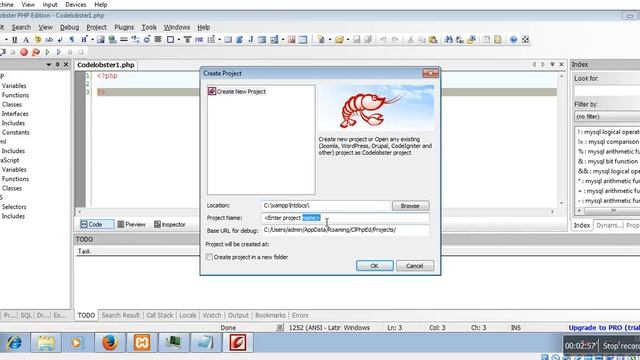
Task: Enable 'Create project in a new folder' checkbox
Action: (209, 257)
